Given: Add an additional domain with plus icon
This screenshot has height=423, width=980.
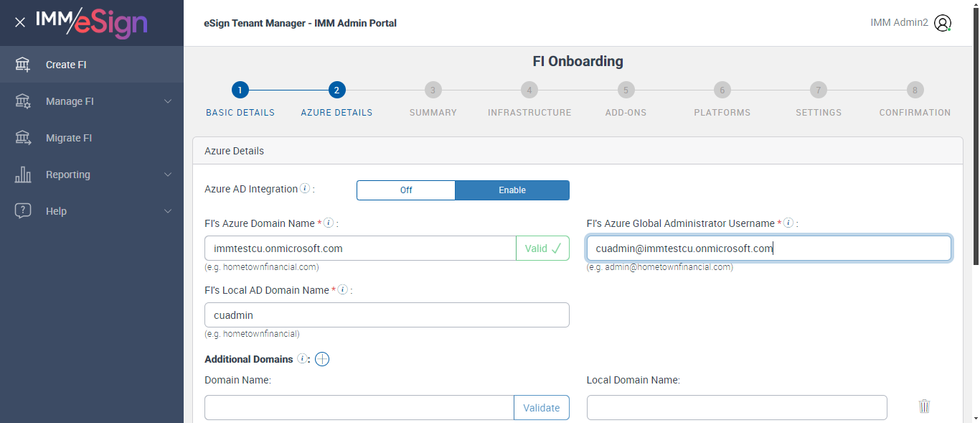Looking at the screenshot, I should (322, 359).
